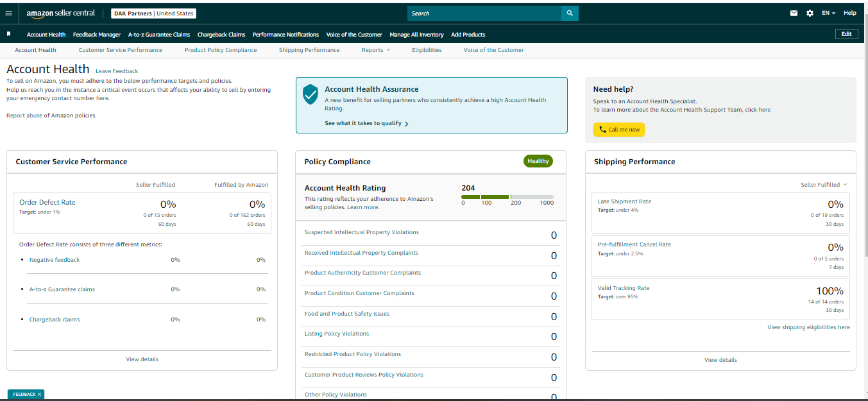Open the Eligibilities tab
Image resolution: width=868 pixels, height=401 pixels.
point(427,50)
